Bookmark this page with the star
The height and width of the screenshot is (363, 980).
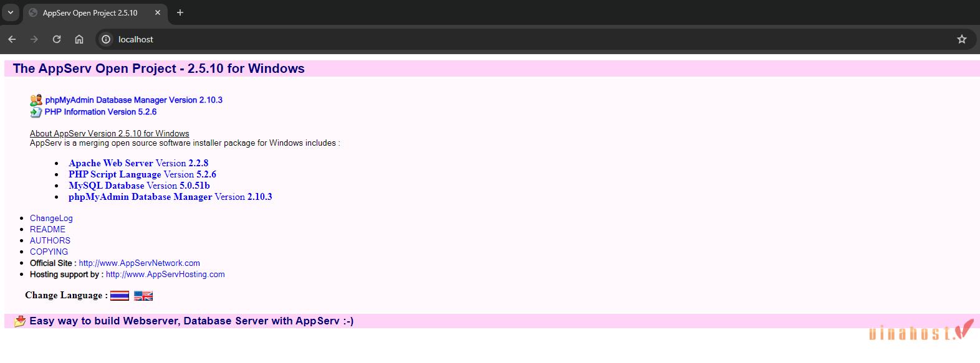pyautogui.click(x=962, y=39)
